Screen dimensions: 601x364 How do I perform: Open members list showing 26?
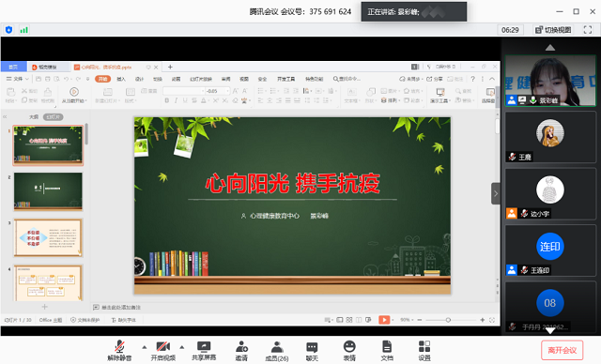(277, 351)
